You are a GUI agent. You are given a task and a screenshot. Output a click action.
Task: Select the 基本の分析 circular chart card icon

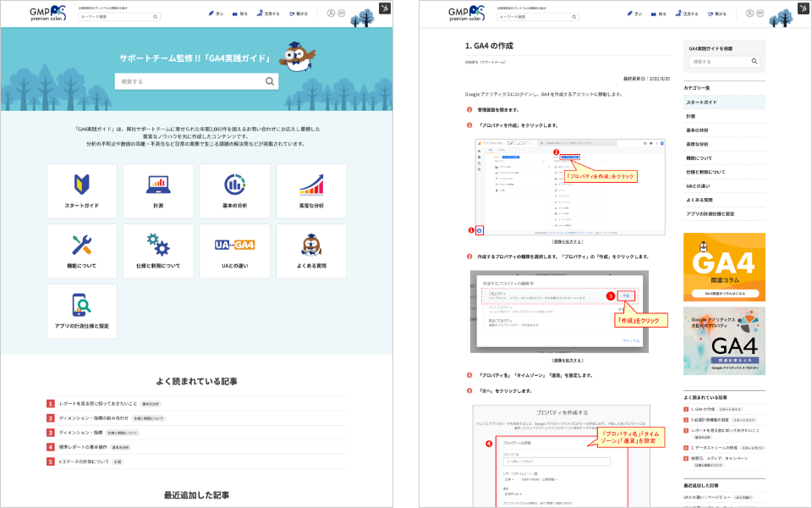(x=234, y=184)
